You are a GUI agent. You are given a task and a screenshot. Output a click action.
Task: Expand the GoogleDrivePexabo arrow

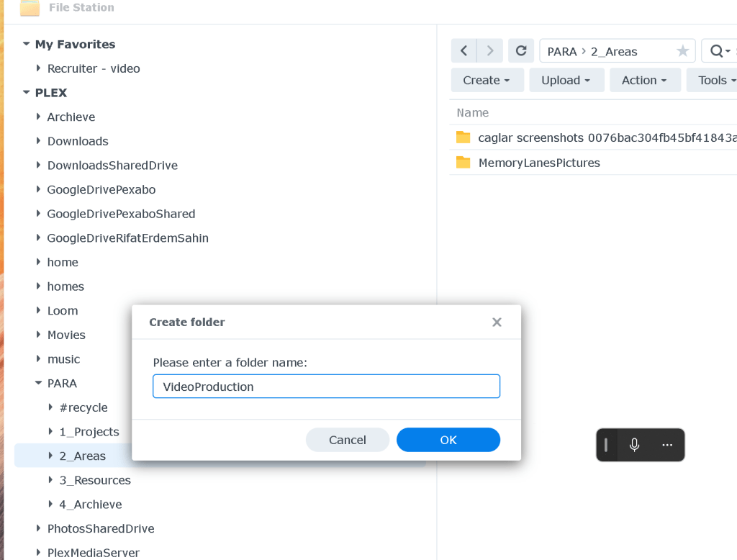pyautogui.click(x=39, y=189)
